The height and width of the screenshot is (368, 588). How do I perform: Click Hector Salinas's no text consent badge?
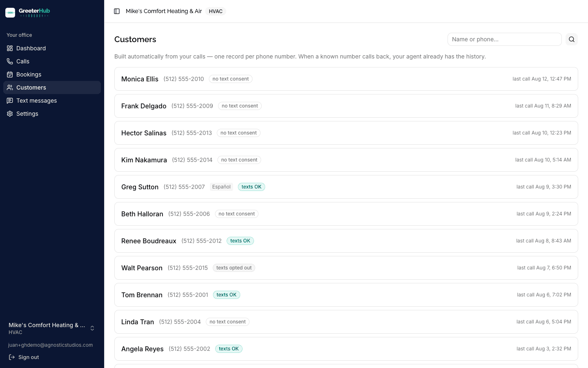pos(238,133)
